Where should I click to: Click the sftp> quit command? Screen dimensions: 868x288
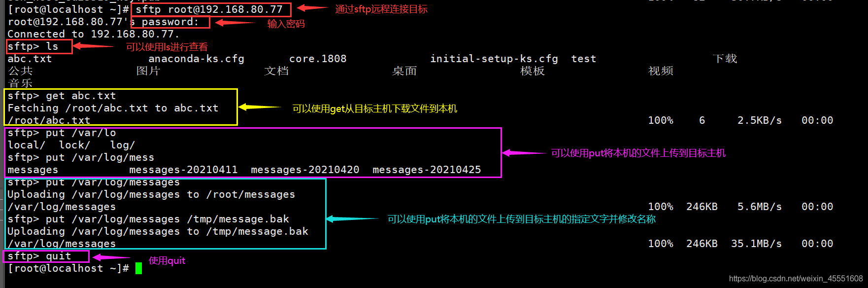click(x=39, y=256)
